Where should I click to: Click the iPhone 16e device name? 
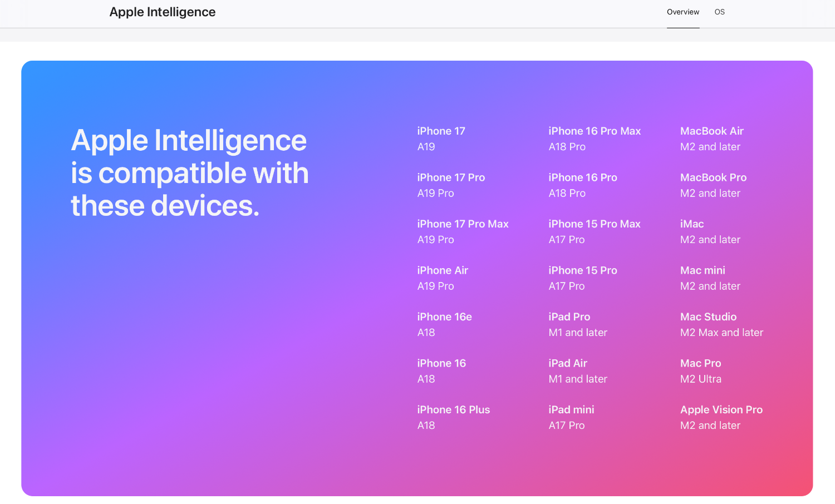tap(444, 317)
